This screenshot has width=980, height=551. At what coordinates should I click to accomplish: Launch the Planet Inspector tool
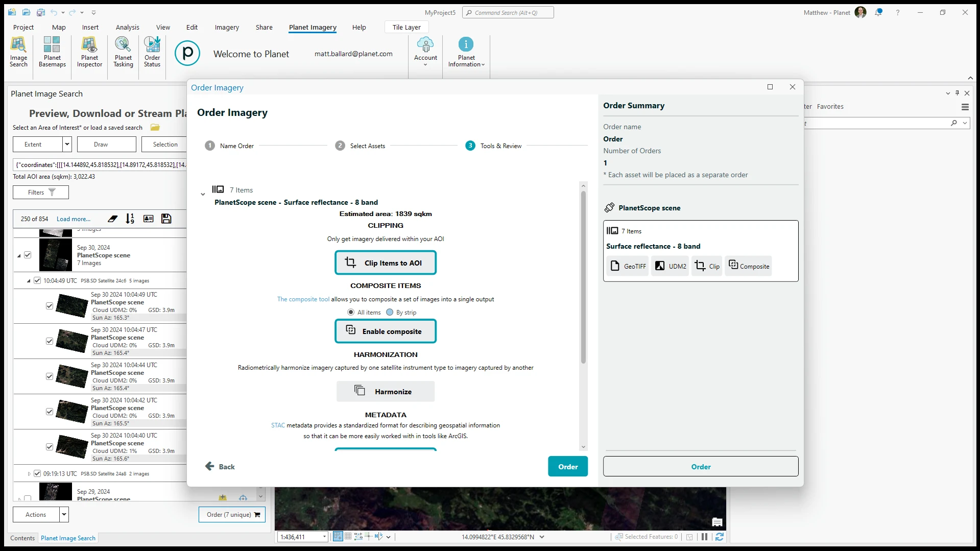pos(89,52)
